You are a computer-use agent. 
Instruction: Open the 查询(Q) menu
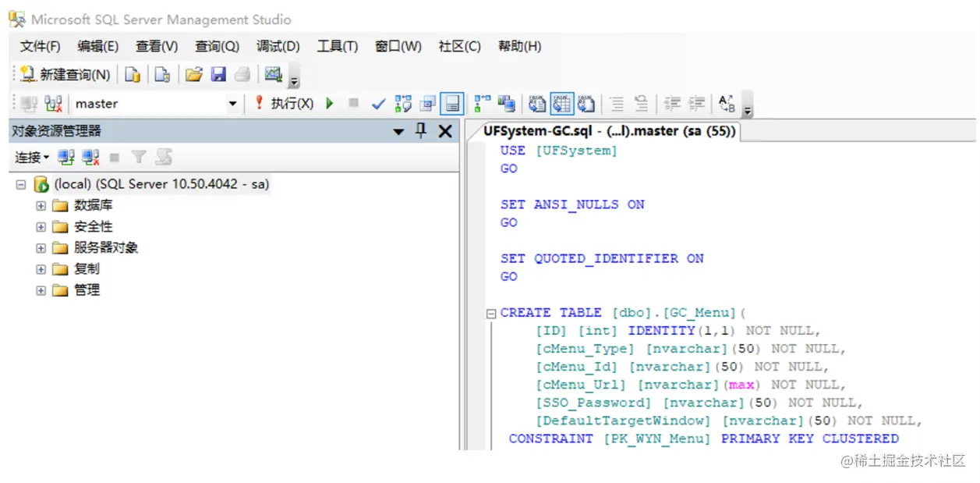217,47
